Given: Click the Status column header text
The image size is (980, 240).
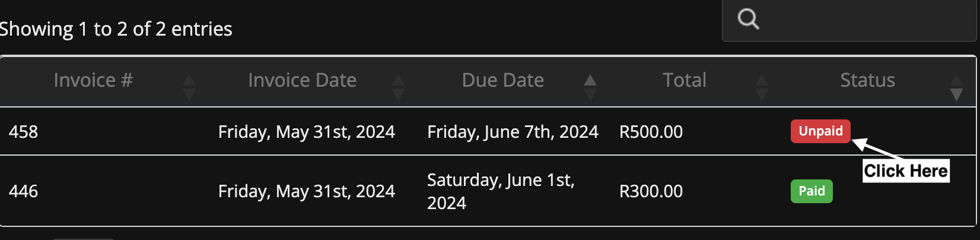Looking at the screenshot, I should coord(867,80).
